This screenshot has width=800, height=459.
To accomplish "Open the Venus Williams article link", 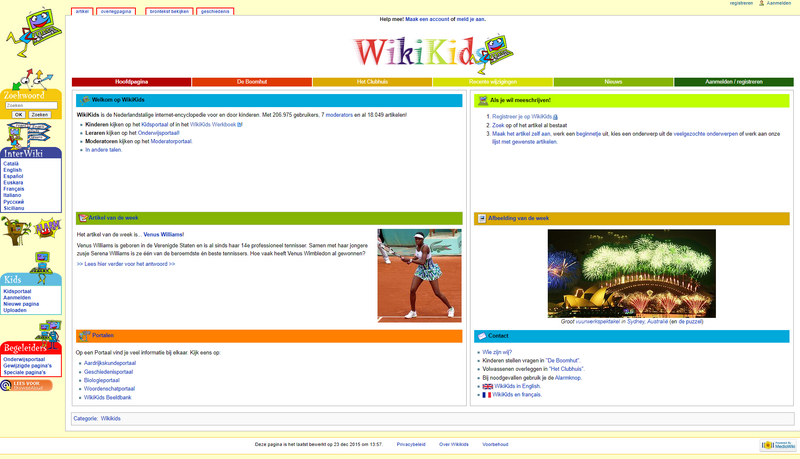I will point(163,235).
